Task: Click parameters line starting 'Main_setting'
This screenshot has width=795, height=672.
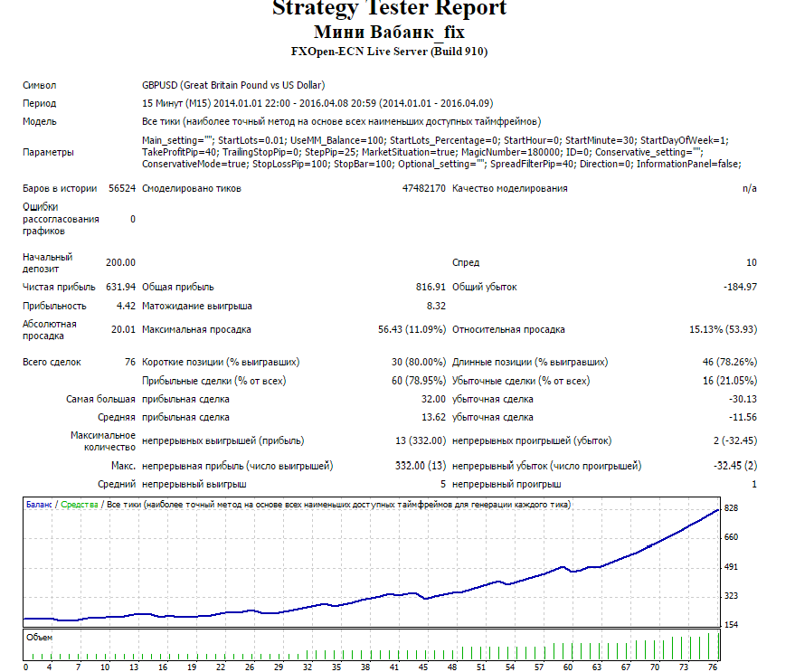Action: pyautogui.click(x=435, y=140)
